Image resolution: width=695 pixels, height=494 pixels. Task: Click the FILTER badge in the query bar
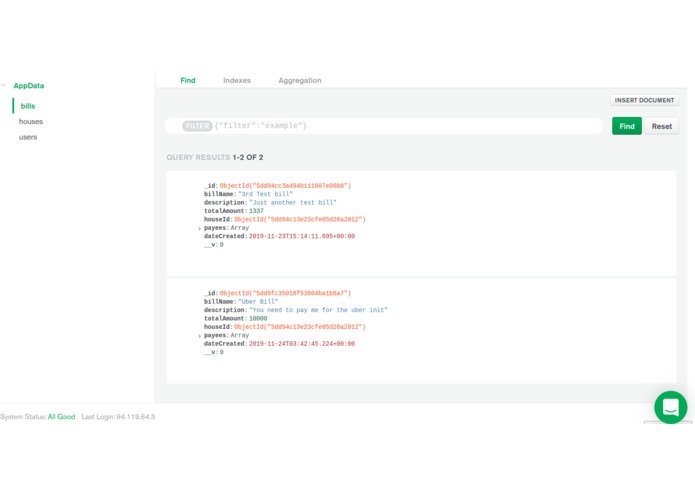coord(197,126)
